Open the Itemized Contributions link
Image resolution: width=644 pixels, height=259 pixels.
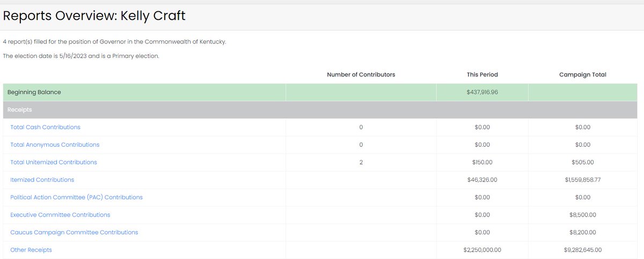(42, 179)
